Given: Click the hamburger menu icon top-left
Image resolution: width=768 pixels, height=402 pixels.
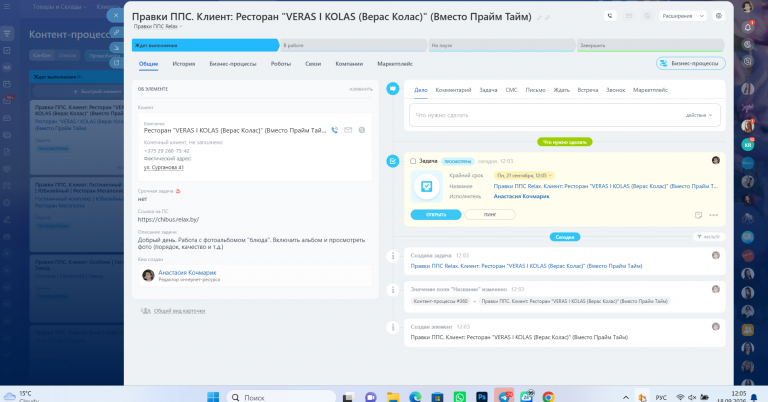Looking at the screenshot, I should pyautogui.click(x=7, y=6).
